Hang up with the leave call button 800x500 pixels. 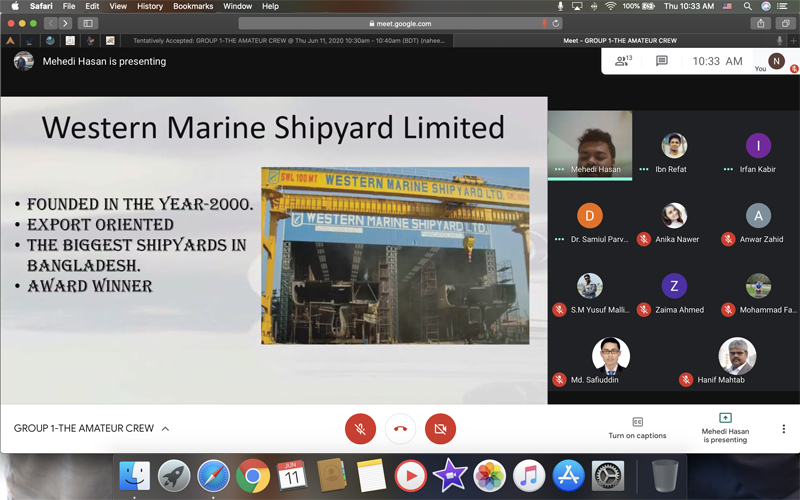pos(401,429)
